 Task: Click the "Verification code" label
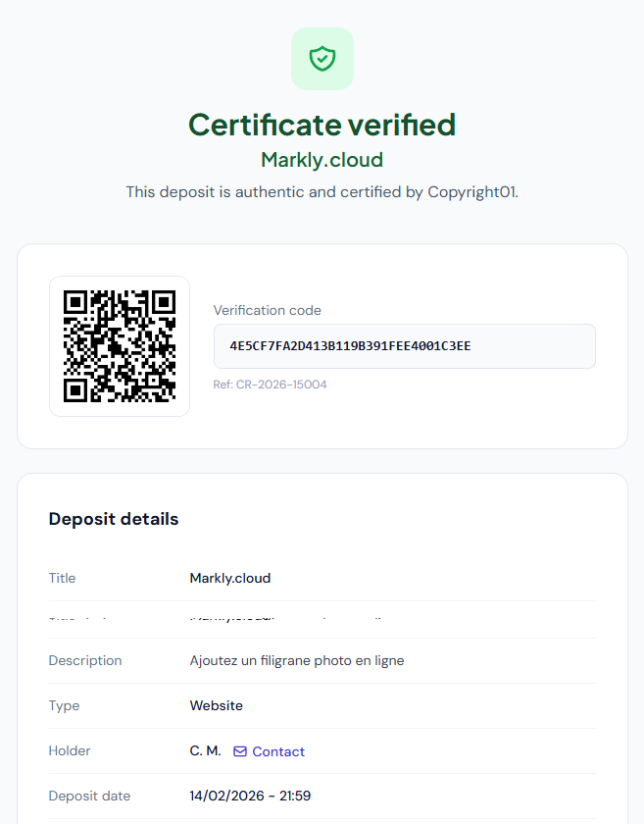point(267,310)
